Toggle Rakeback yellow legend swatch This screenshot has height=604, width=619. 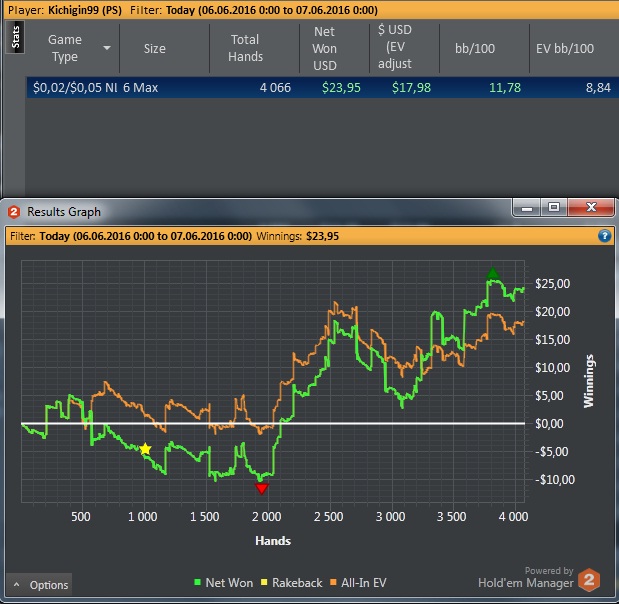264,582
